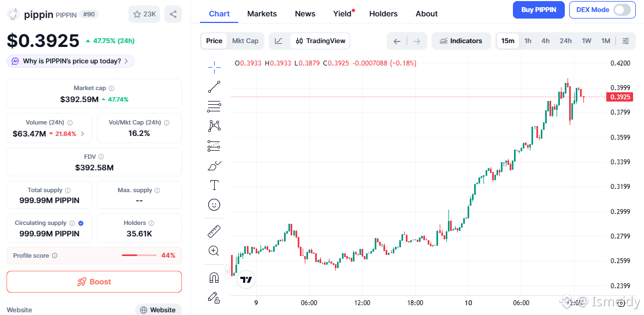644x315 pixels.
Task: Open the emoji sticker tool
Action: click(214, 205)
